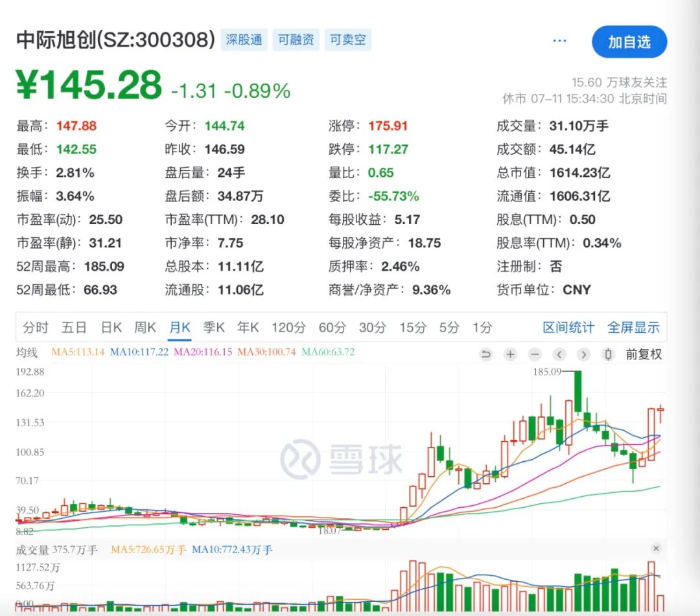Viewport: 700px width, 616px height.
Task: Open the 前复权 adjustment dropdown
Action: (x=644, y=354)
